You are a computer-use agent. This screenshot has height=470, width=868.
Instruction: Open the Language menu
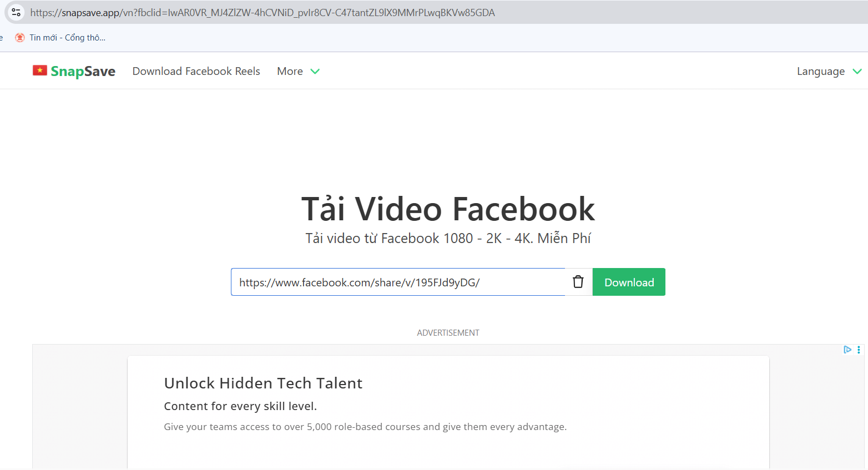coord(821,72)
